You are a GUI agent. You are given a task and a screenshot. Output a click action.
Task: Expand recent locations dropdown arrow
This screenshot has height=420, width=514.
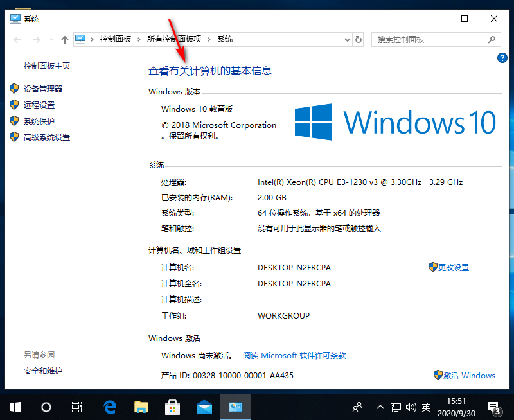51,39
